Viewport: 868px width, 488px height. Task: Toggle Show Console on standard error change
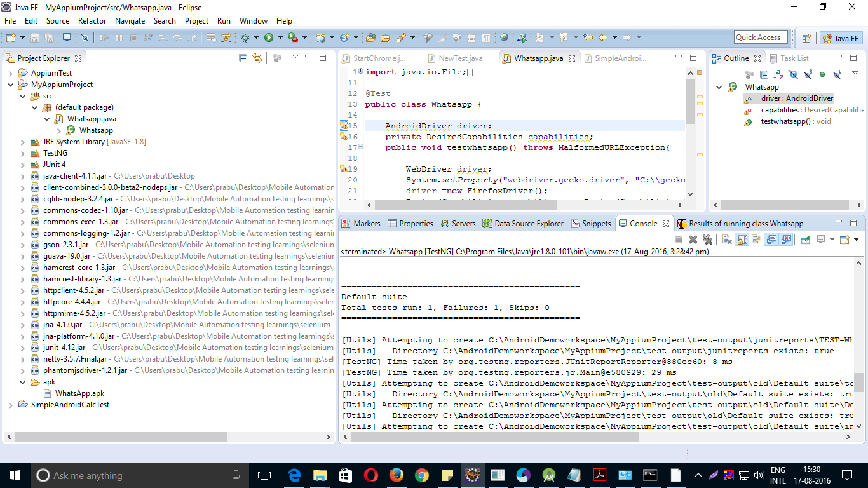(785, 240)
